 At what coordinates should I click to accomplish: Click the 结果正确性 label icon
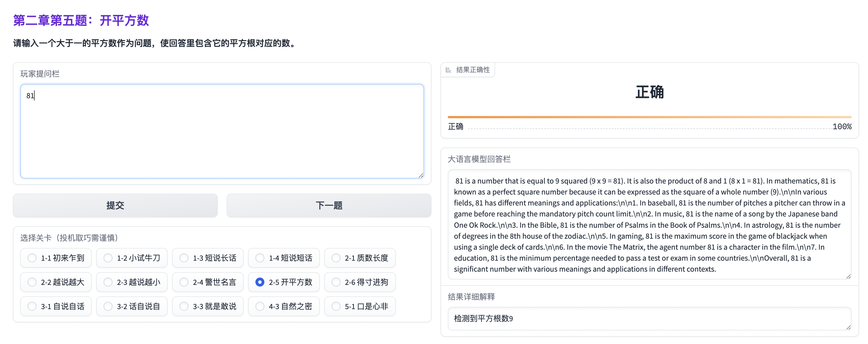pos(448,70)
